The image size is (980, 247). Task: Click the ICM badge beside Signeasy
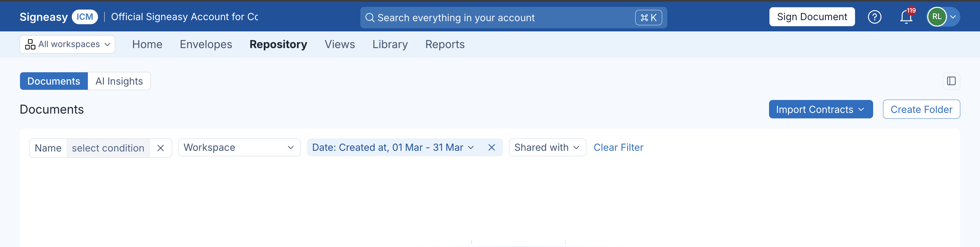click(x=84, y=17)
